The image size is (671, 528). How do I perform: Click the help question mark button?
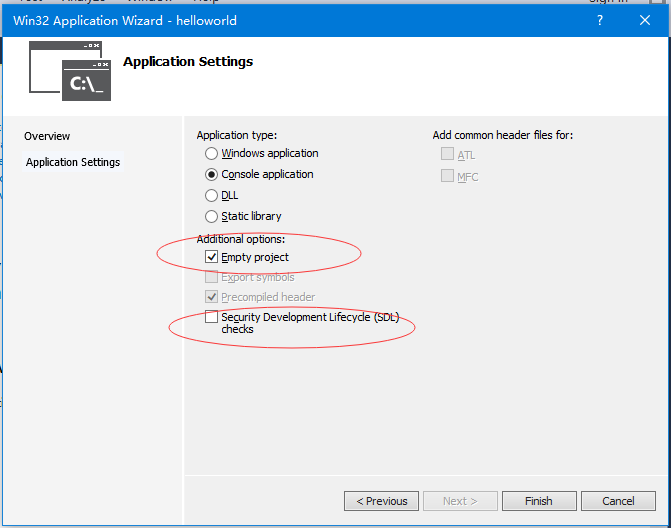pos(599,20)
